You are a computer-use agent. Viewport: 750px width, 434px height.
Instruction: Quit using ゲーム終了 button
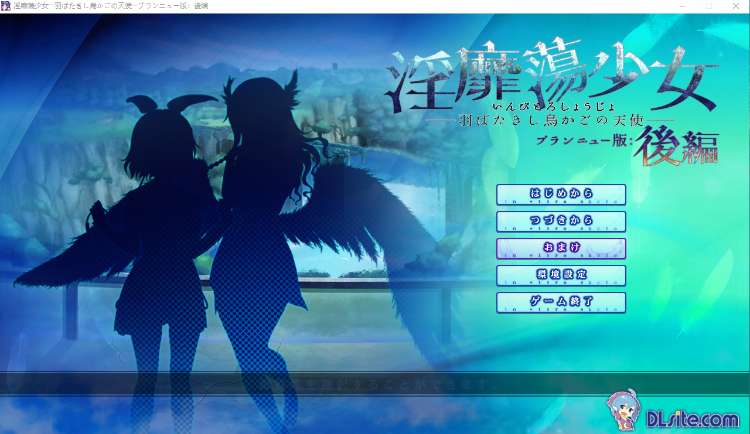tap(561, 302)
